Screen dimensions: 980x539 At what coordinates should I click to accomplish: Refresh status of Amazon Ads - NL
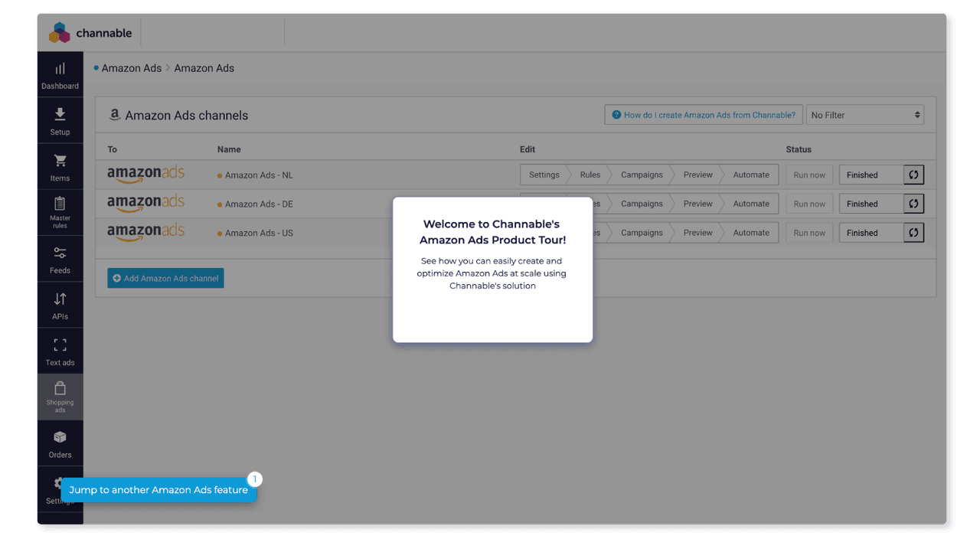(x=913, y=175)
